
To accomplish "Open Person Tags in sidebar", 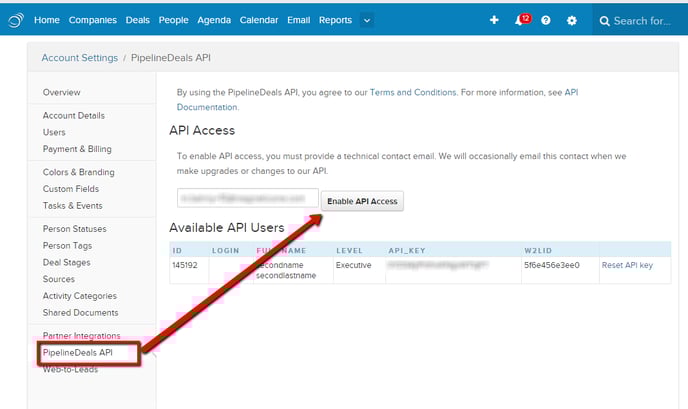I will point(67,246).
